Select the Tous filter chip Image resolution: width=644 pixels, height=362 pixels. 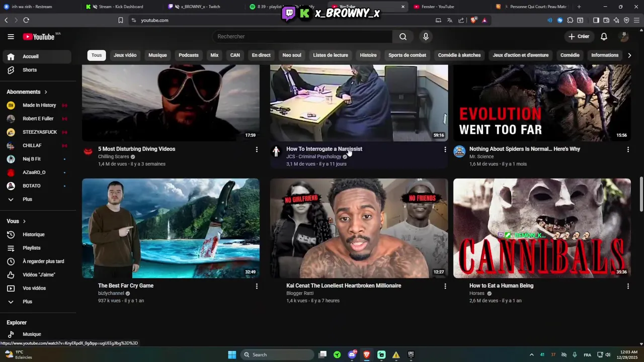[97, 55]
